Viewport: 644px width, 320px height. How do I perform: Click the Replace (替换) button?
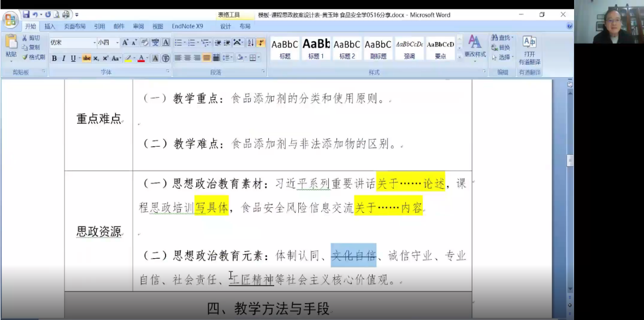502,48
